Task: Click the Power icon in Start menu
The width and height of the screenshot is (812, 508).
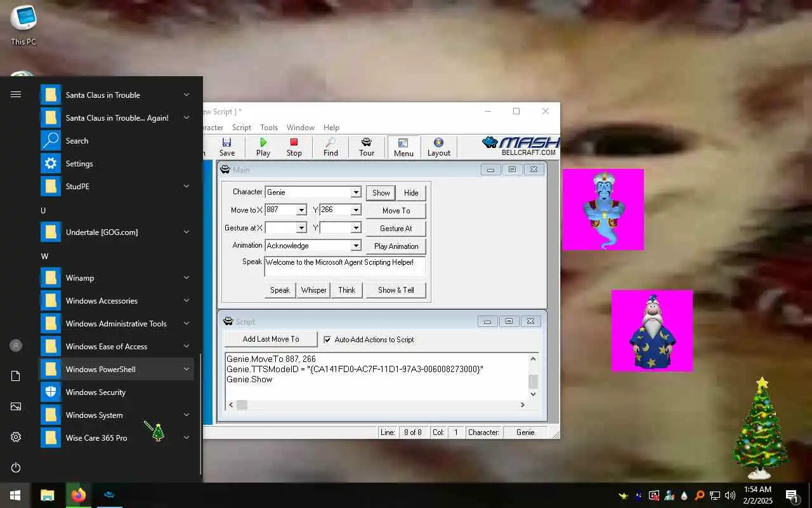Action: [x=16, y=468]
